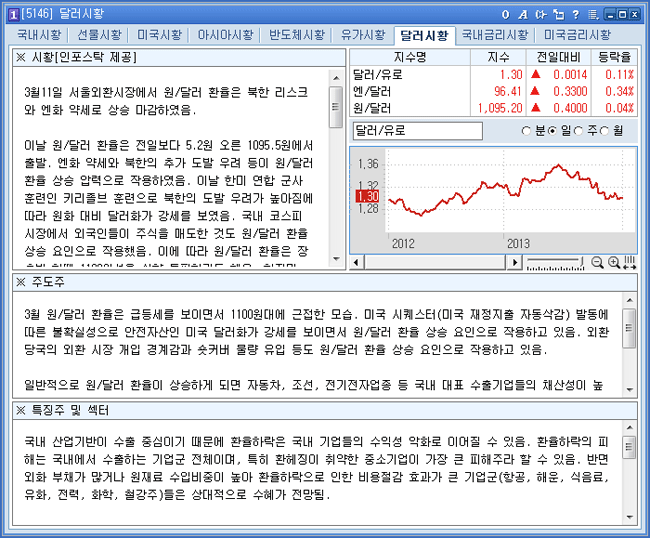
Task: Select the 분 (minute) radio button
Action: pos(527,131)
